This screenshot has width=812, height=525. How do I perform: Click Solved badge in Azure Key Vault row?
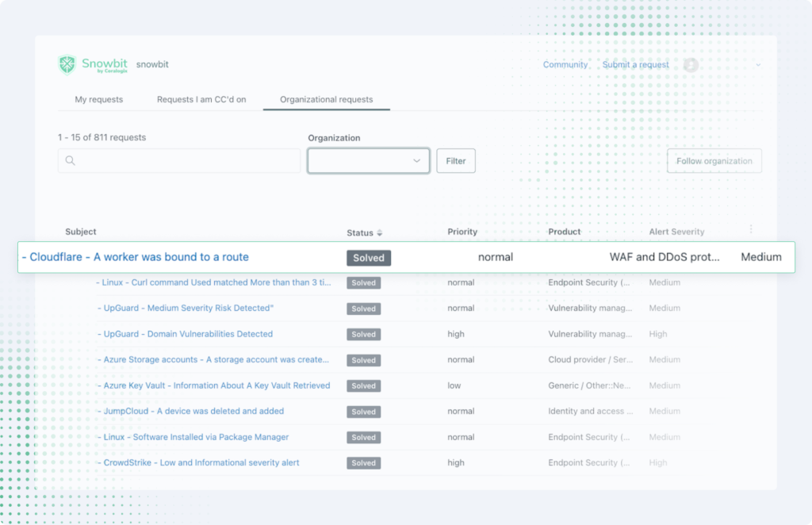click(x=363, y=385)
